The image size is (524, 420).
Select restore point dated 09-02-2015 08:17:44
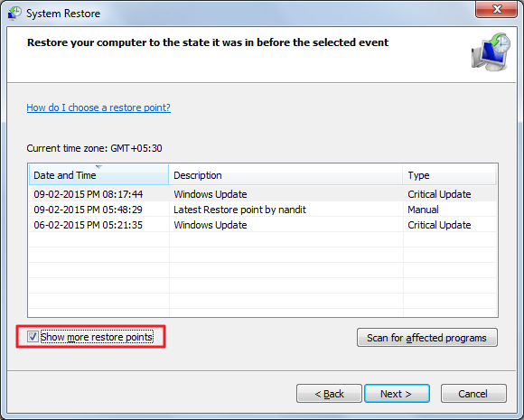[263, 194]
